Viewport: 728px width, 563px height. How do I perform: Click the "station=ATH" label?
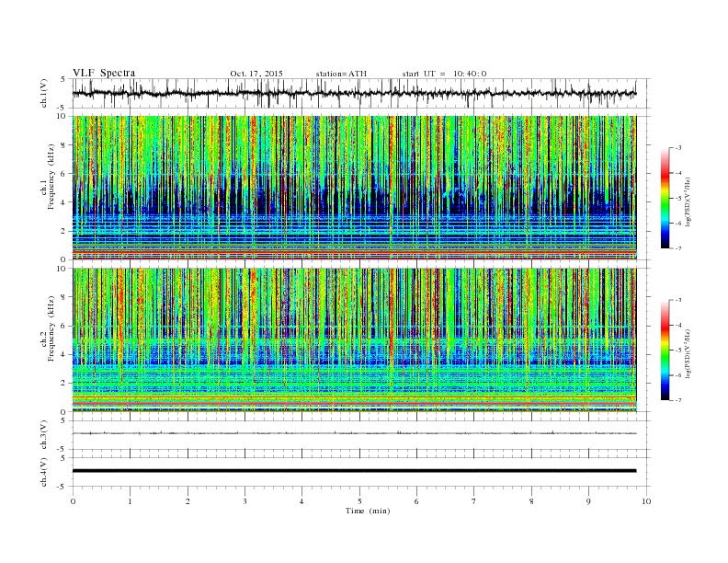[x=341, y=74]
